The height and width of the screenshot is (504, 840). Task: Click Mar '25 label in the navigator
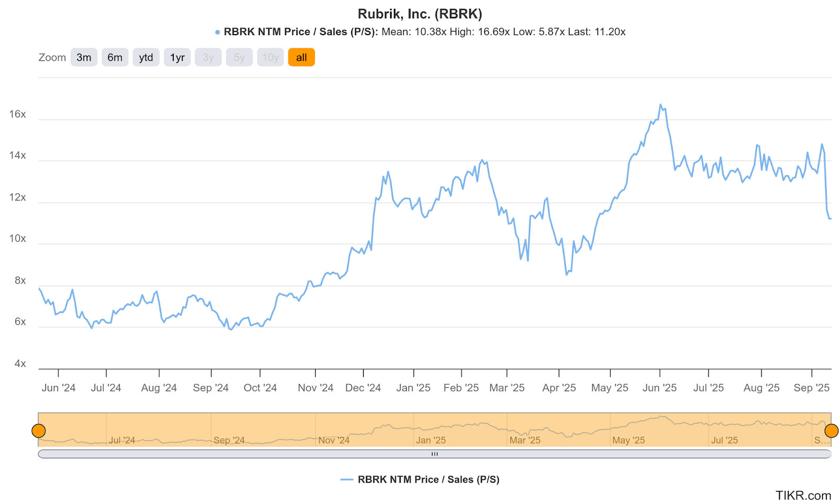(x=525, y=440)
